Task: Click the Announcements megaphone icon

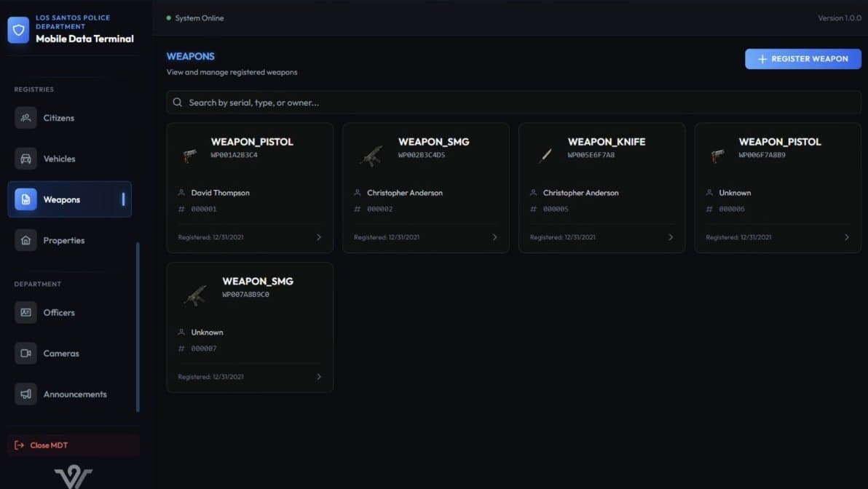Action: [x=25, y=394]
